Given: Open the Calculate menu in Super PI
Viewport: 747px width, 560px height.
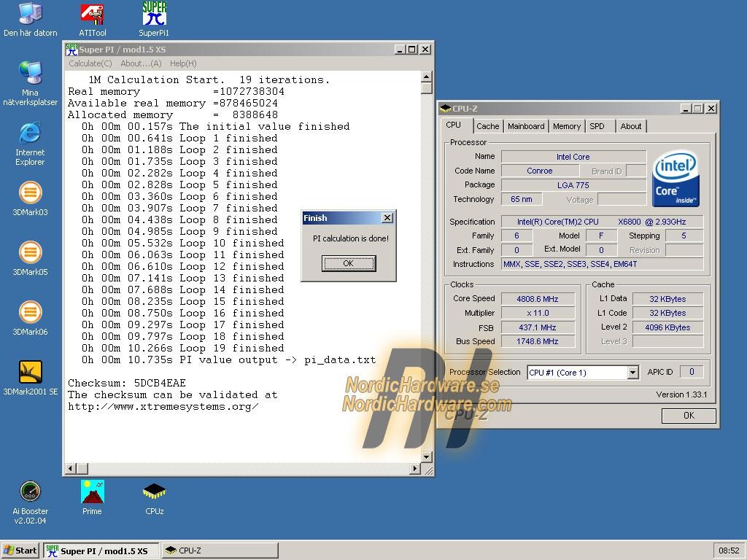Looking at the screenshot, I should 90,63.
